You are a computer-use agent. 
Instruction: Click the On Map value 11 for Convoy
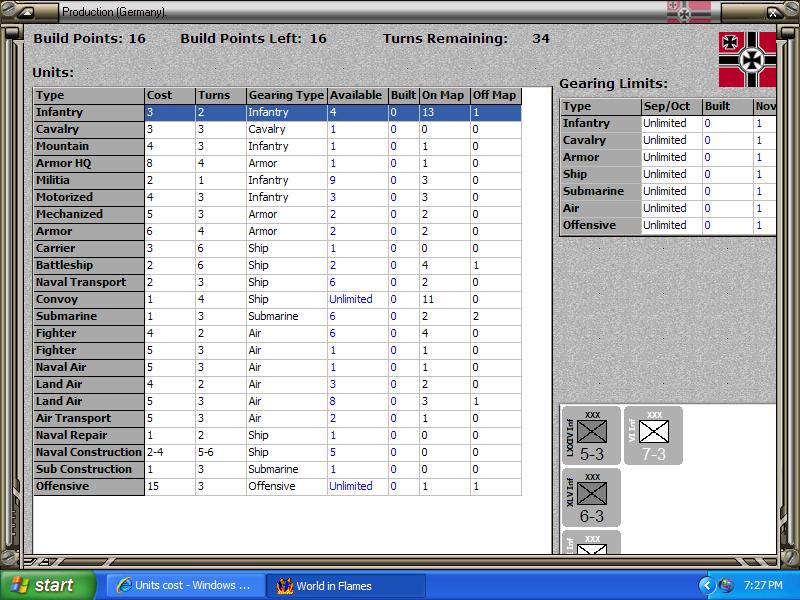point(428,299)
